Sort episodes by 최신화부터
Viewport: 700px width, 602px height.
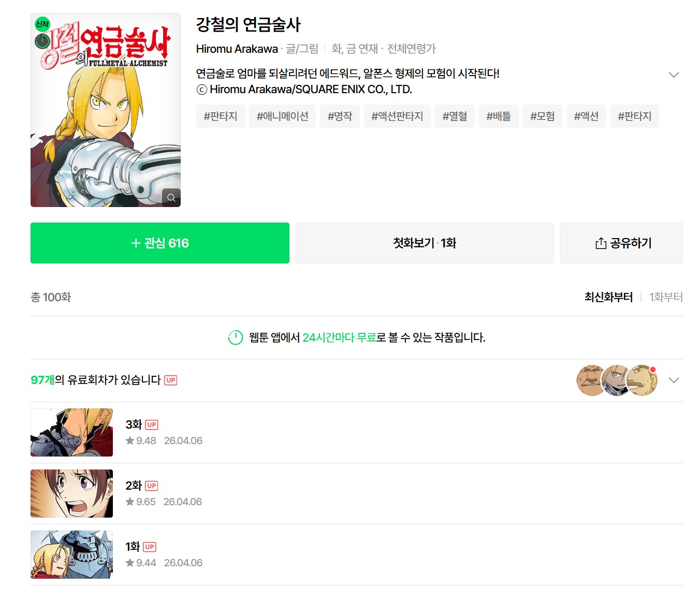pyautogui.click(x=608, y=297)
